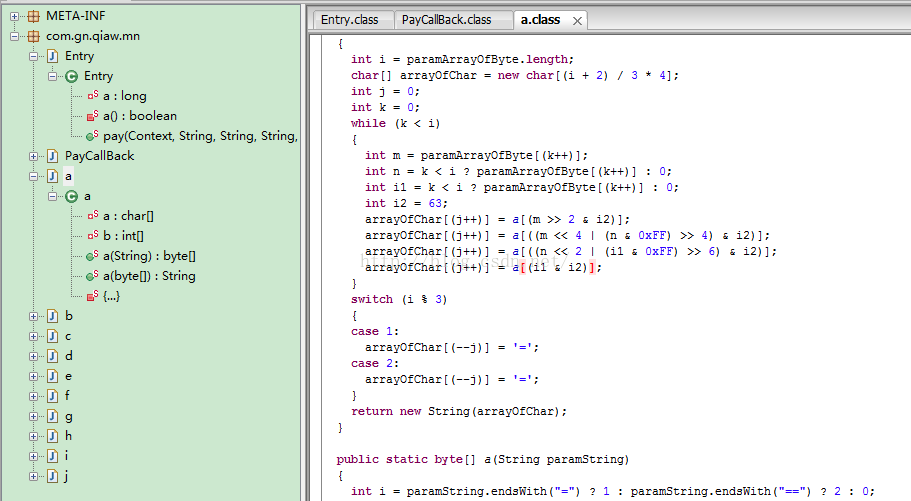
Task: Select pay(Context, String...) method
Action: (200, 136)
